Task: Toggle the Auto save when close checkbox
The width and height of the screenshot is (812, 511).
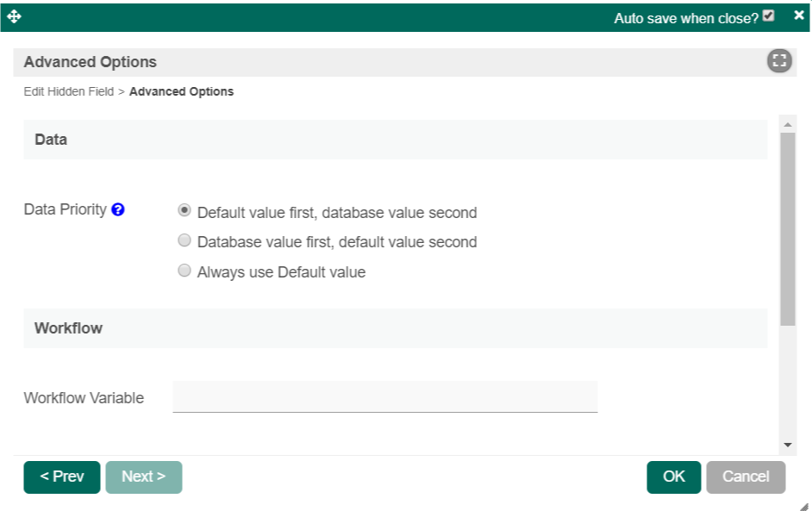Action: (769, 16)
